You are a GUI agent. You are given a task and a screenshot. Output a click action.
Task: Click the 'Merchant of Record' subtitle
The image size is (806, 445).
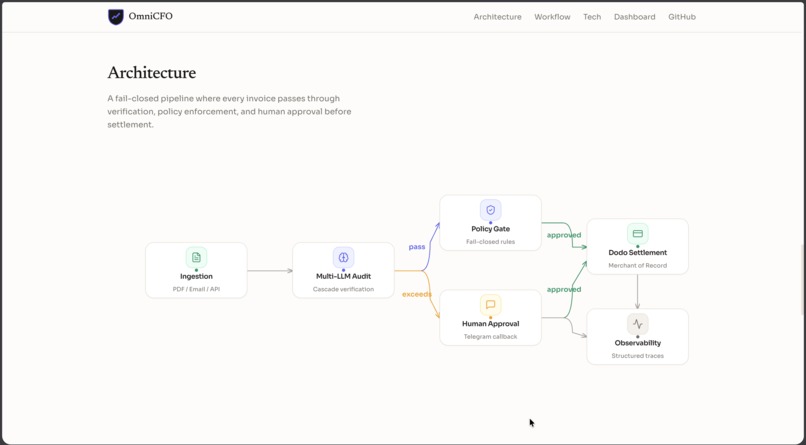pyautogui.click(x=637, y=266)
